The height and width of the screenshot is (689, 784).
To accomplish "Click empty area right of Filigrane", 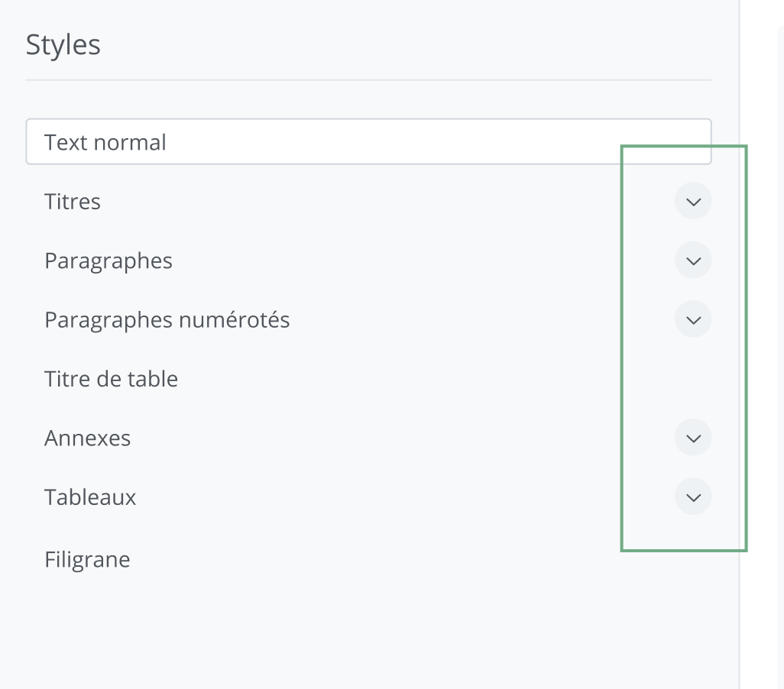I will pyautogui.click(x=382, y=560).
